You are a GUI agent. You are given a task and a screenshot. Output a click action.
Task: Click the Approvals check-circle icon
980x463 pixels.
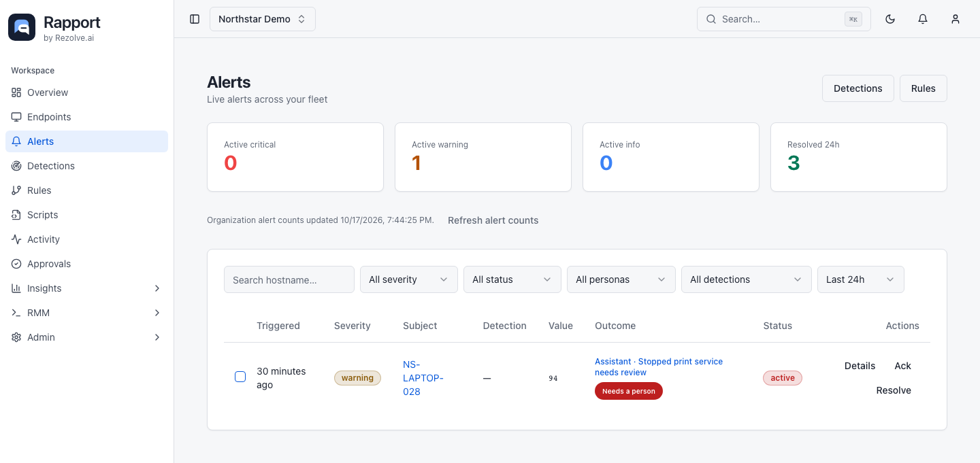pyautogui.click(x=16, y=264)
